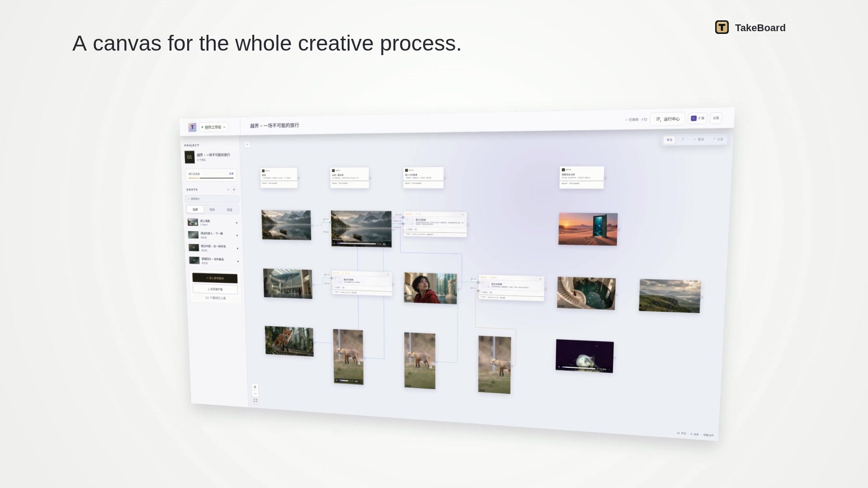Click the 记录 history toolbar option
This screenshot has height=488, width=868.
tap(718, 139)
